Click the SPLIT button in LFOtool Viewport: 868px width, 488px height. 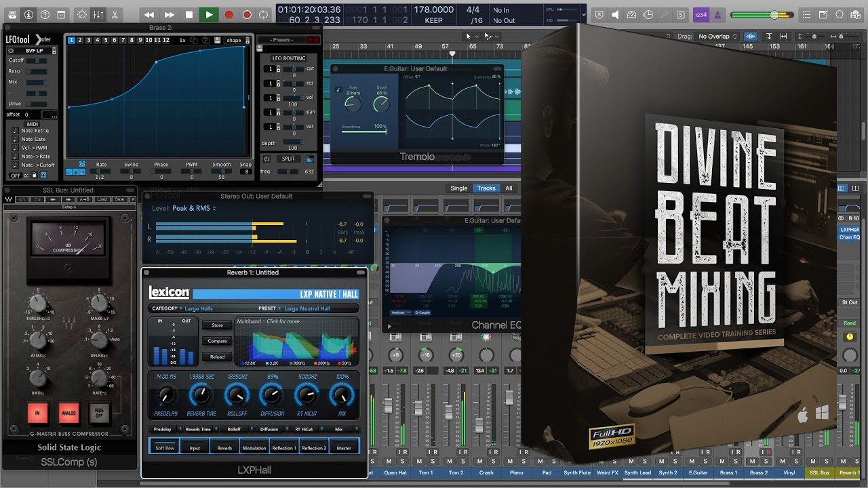tap(288, 159)
